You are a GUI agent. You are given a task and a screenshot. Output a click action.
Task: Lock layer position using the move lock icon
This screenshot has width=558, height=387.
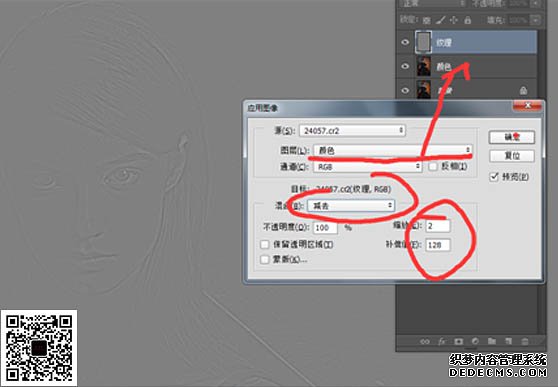point(453,20)
